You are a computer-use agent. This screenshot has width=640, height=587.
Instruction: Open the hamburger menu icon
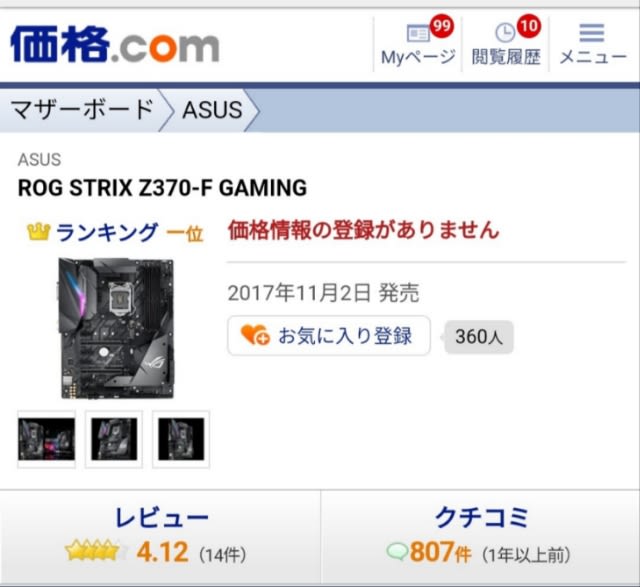coord(591,33)
